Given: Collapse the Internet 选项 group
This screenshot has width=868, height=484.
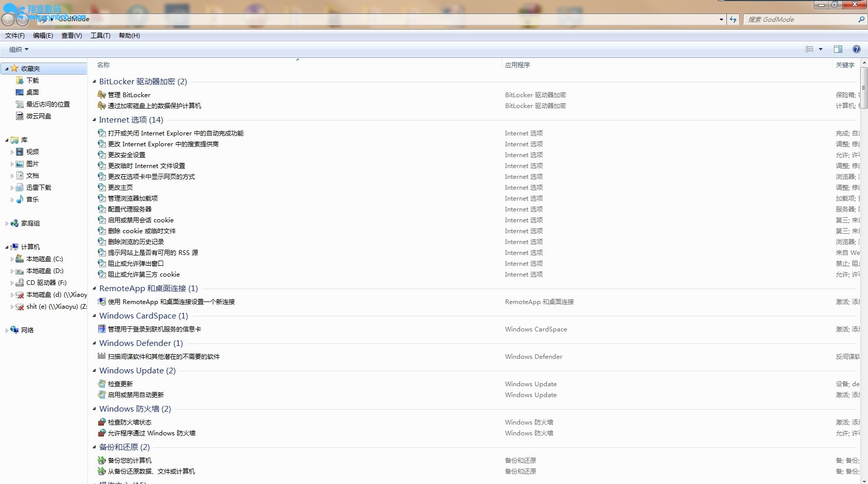Looking at the screenshot, I should [x=94, y=119].
